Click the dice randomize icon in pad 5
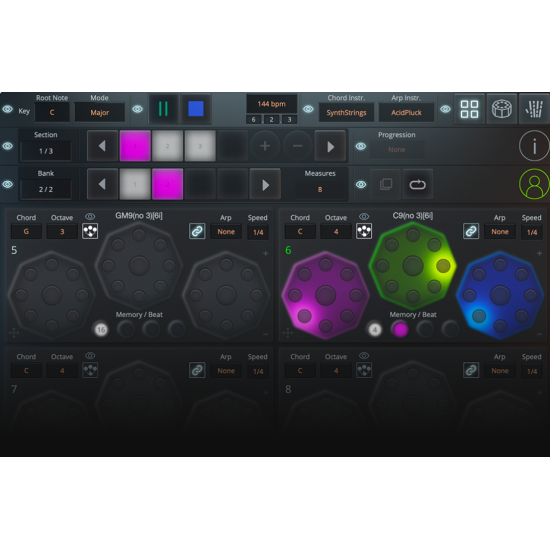The width and height of the screenshot is (550, 550). 90,231
